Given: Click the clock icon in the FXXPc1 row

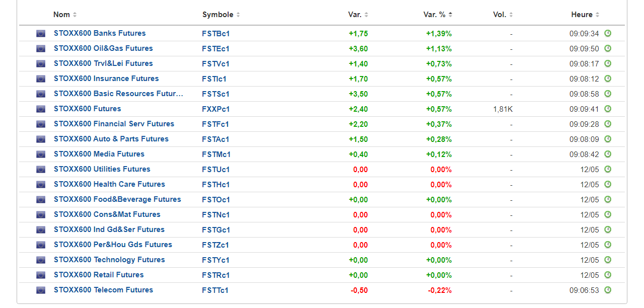Looking at the screenshot, I should point(608,109).
